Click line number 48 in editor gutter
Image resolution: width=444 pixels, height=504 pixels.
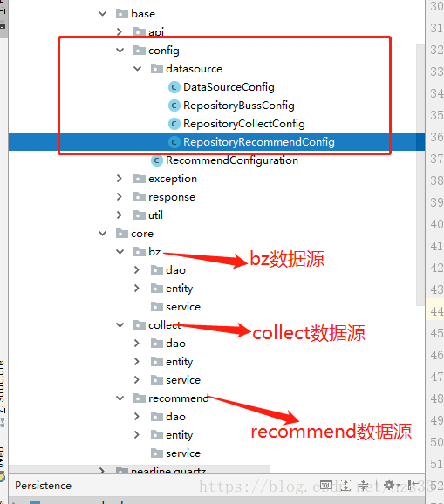pos(437,398)
